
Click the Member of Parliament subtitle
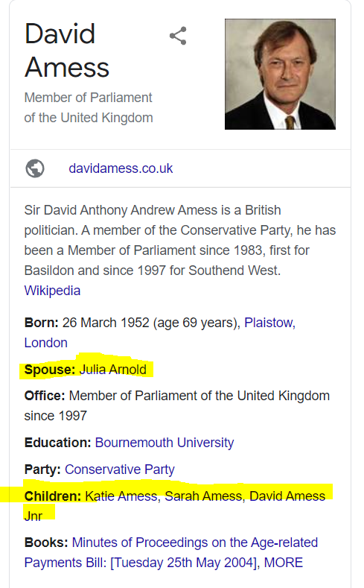[89, 107]
